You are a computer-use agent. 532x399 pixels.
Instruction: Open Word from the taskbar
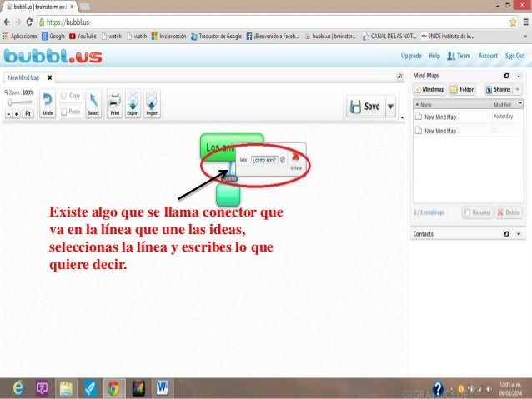click(x=162, y=388)
